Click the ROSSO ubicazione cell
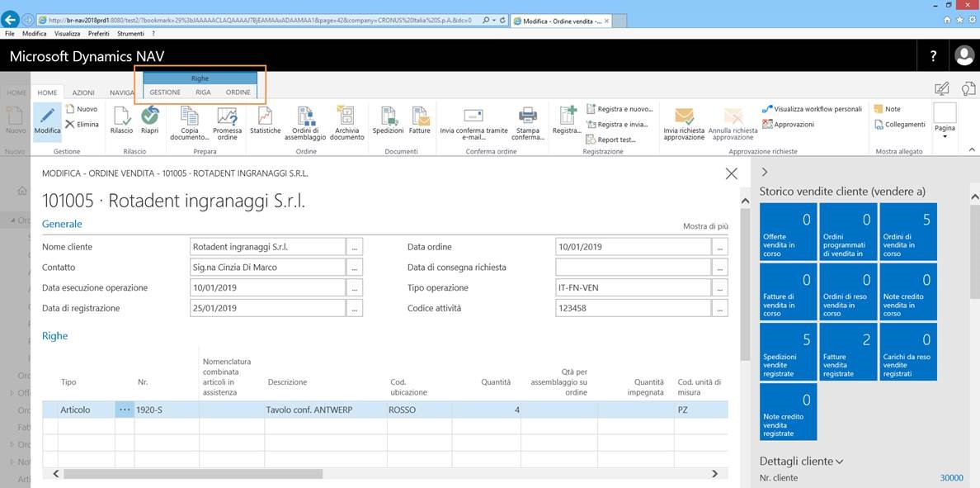 417,410
